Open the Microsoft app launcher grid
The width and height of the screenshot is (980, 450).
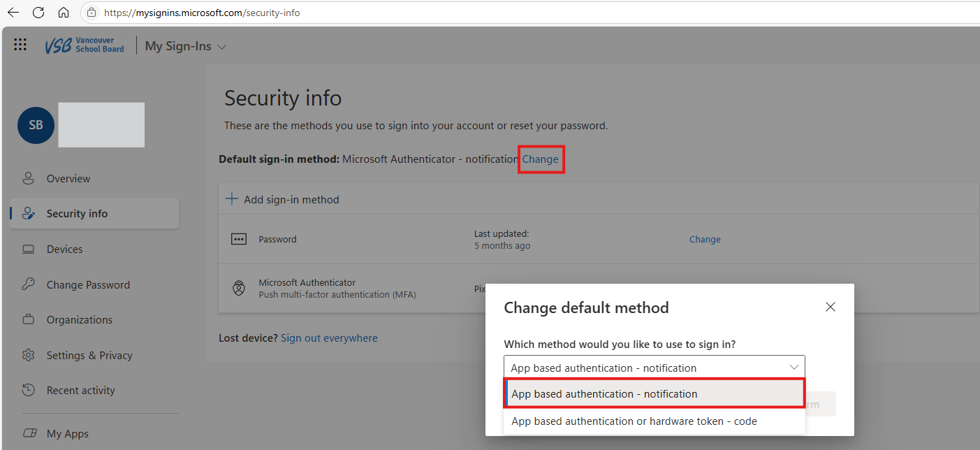[x=20, y=45]
